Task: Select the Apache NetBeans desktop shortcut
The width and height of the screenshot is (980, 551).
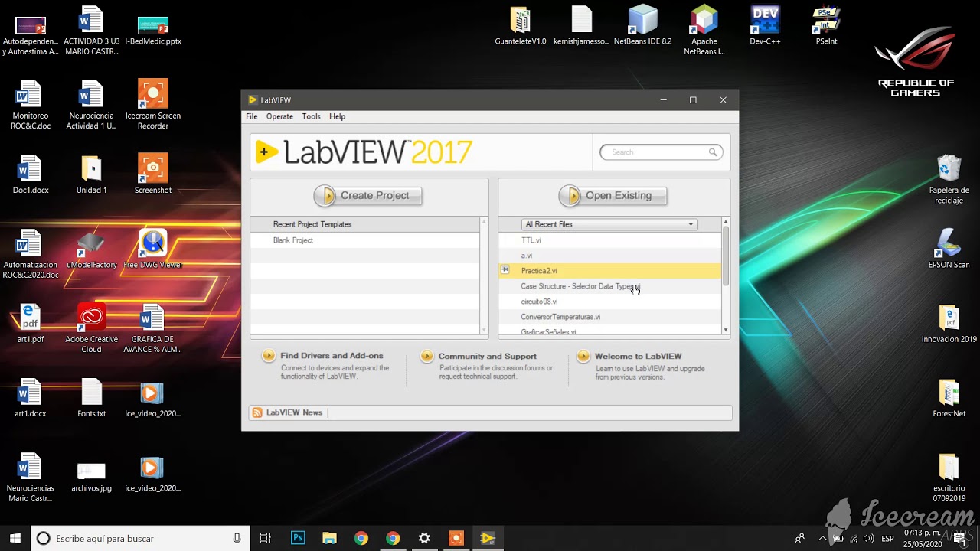Action: [704, 31]
